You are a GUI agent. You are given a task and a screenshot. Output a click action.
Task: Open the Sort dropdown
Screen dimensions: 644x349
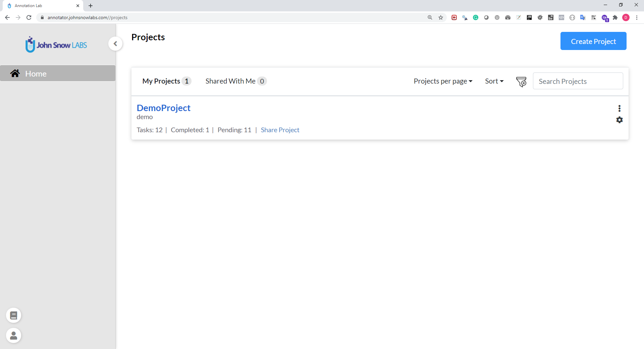coord(494,81)
